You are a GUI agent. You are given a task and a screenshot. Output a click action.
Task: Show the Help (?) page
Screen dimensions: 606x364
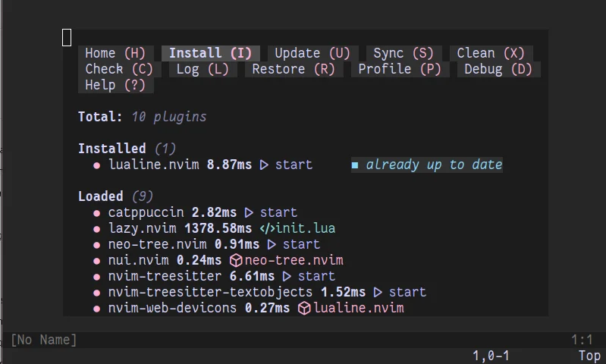tap(115, 85)
